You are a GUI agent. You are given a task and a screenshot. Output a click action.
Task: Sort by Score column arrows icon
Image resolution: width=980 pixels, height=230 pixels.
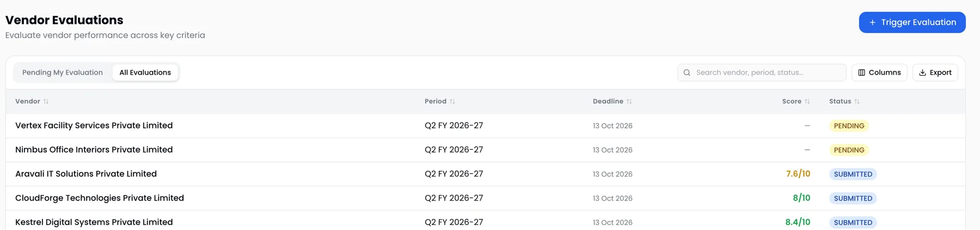(x=807, y=101)
